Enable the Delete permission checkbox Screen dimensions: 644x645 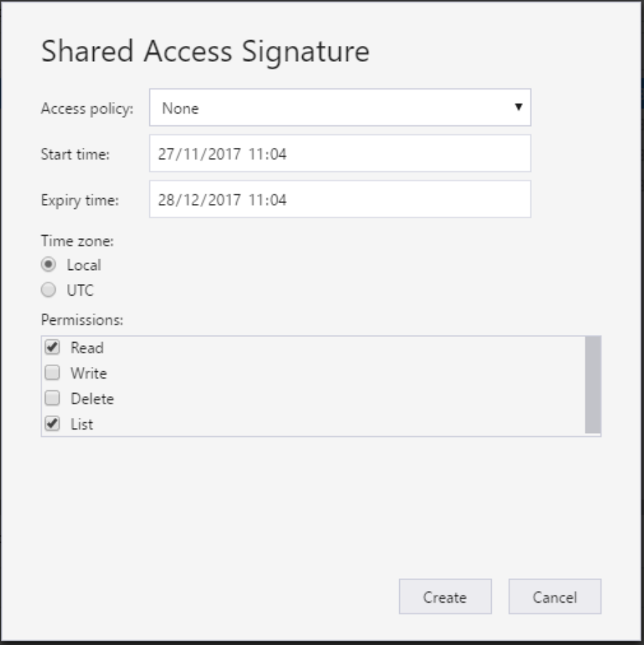(x=52, y=398)
